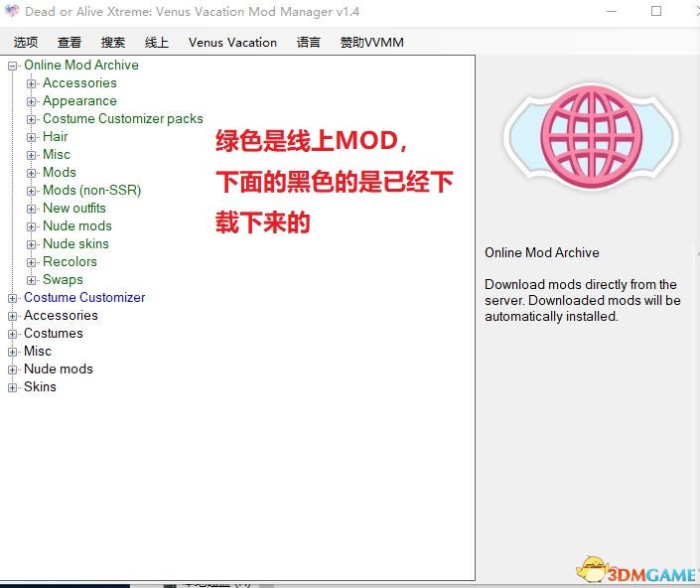The image size is (700, 588).
Task: Click the 赞助VVMM menu item
Action: [371, 43]
